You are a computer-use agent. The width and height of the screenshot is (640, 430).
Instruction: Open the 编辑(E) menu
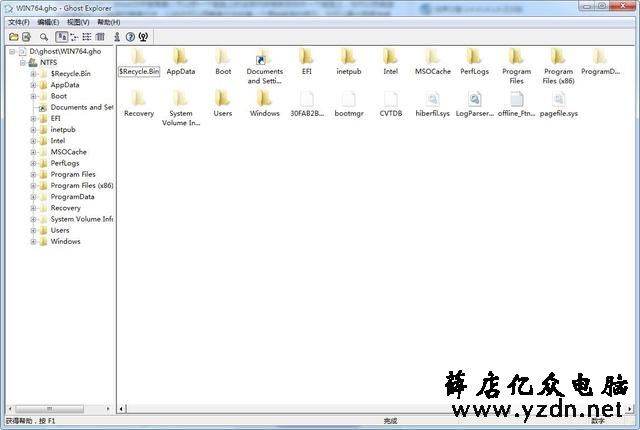tap(48, 22)
